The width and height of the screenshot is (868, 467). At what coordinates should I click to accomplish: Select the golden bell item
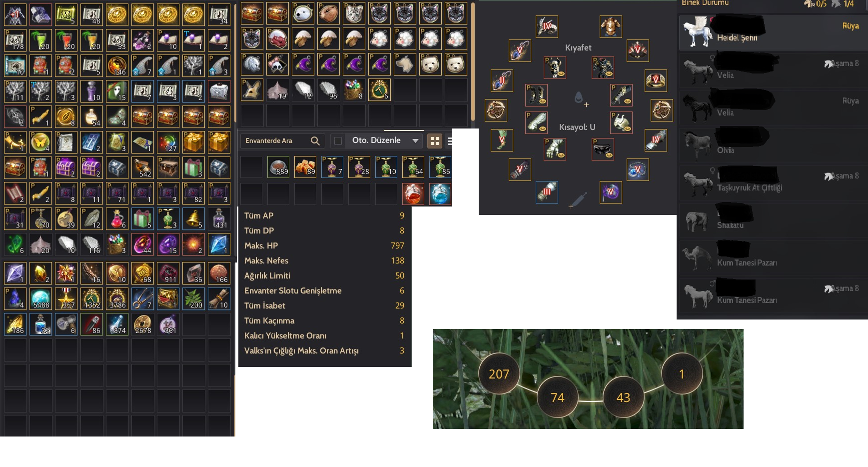(193, 218)
